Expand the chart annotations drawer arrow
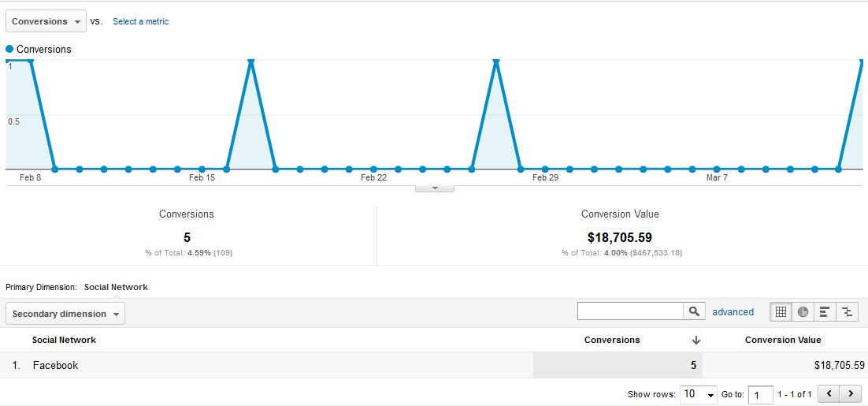This screenshot has width=868, height=406. coord(435,188)
